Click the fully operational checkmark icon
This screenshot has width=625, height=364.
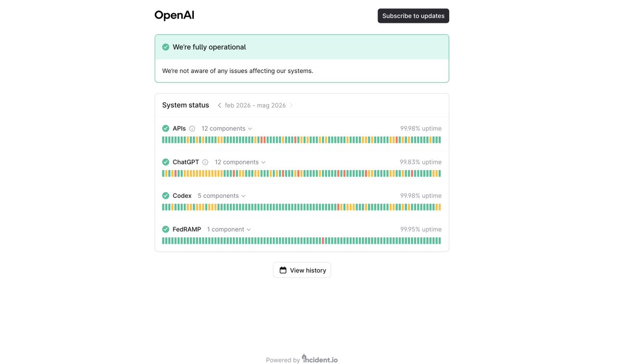[x=166, y=47]
